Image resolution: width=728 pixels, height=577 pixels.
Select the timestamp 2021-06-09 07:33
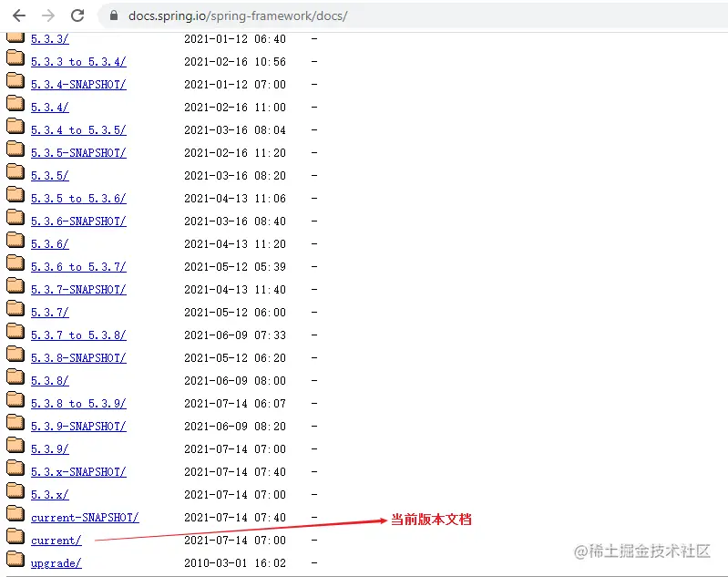click(235, 335)
